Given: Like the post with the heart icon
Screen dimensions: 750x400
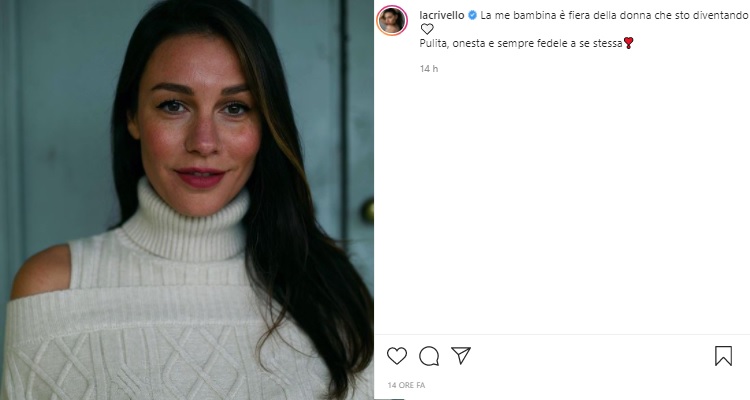Looking at the screenshot, I should (x=397, y=356).
